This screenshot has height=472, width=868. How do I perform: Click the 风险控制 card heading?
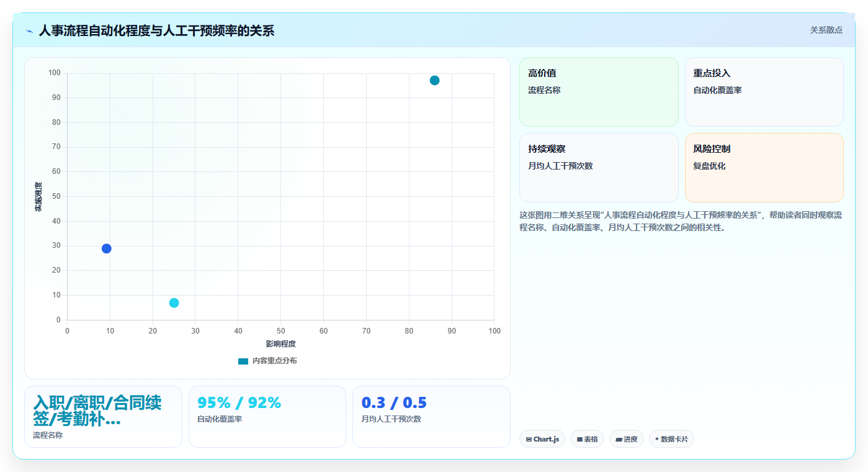(712, 149)
